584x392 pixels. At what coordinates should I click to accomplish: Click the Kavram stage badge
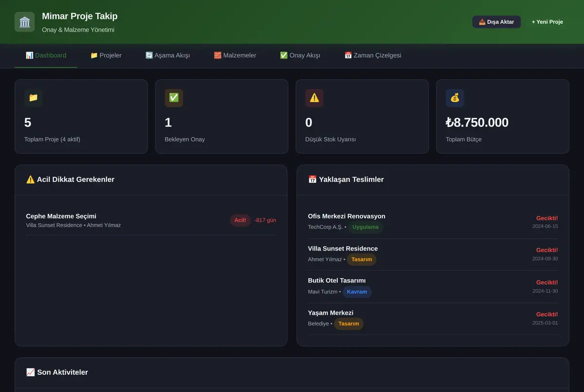click(x=357, y=292)
